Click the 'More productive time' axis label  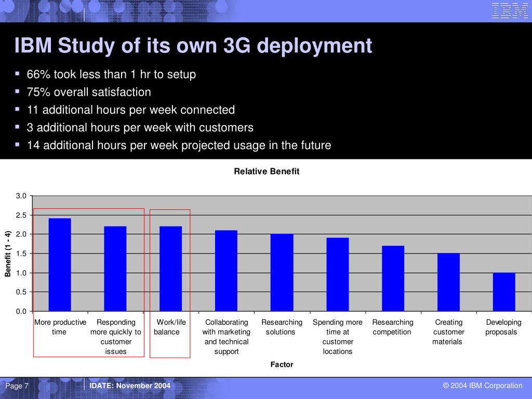pos(60,327)
